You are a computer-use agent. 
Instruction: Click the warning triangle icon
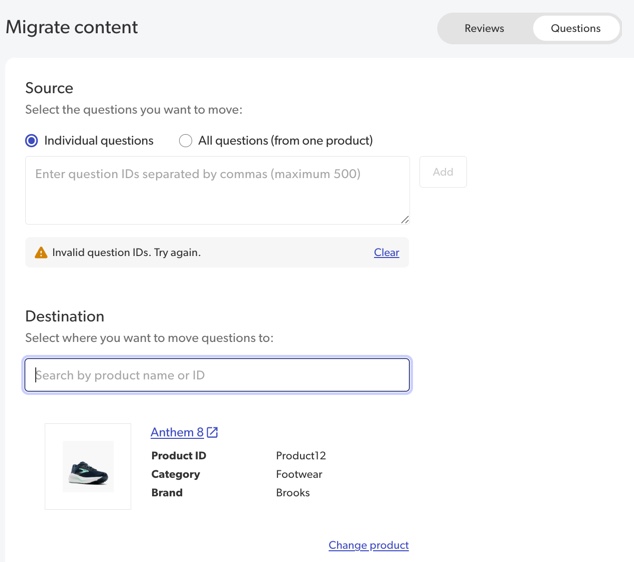tap(41, 252)
